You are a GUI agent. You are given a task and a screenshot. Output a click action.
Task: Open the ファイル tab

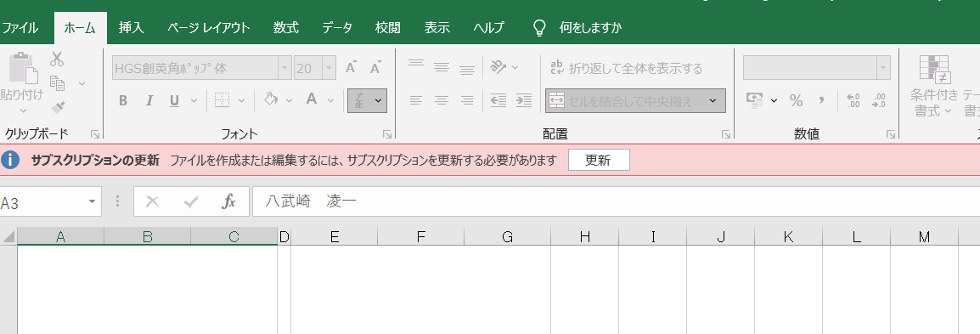tap(20, 27)
